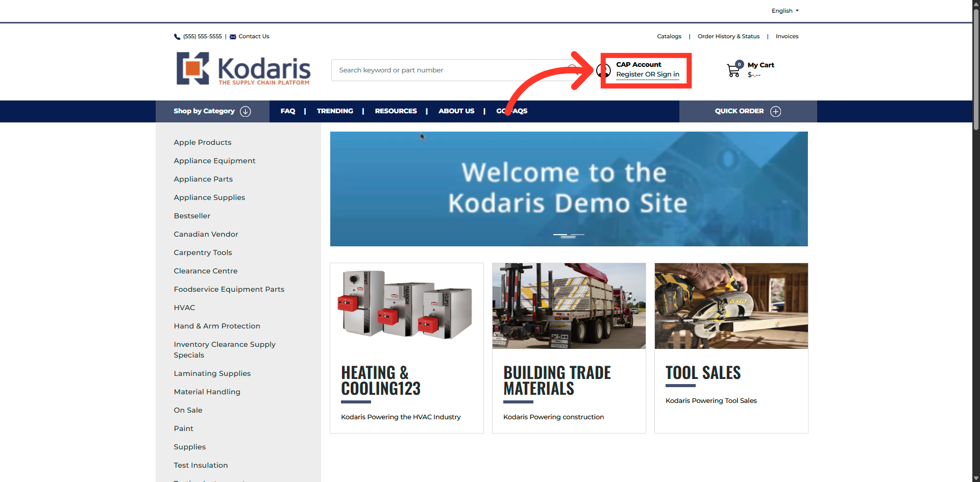This screenshot has width=980, height=482.
Task: Select the second banner slide indicator
Action: point(577,235)
